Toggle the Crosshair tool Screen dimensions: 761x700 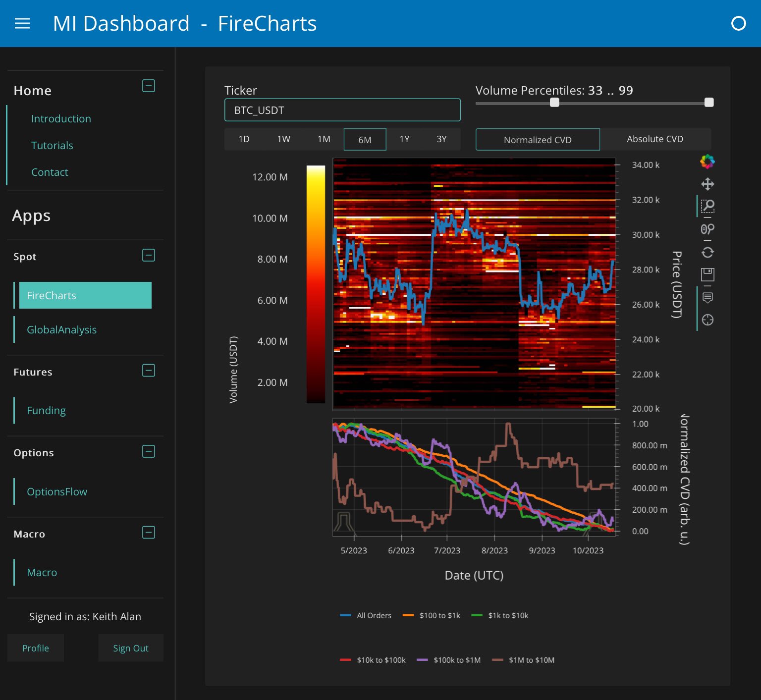click(707, 320)
